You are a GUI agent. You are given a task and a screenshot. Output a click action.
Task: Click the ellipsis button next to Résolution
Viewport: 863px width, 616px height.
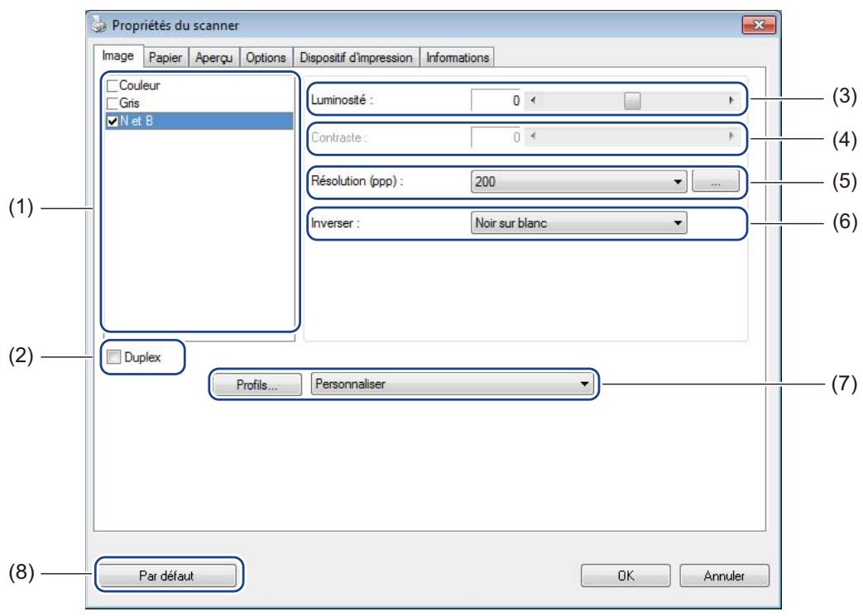716,182
